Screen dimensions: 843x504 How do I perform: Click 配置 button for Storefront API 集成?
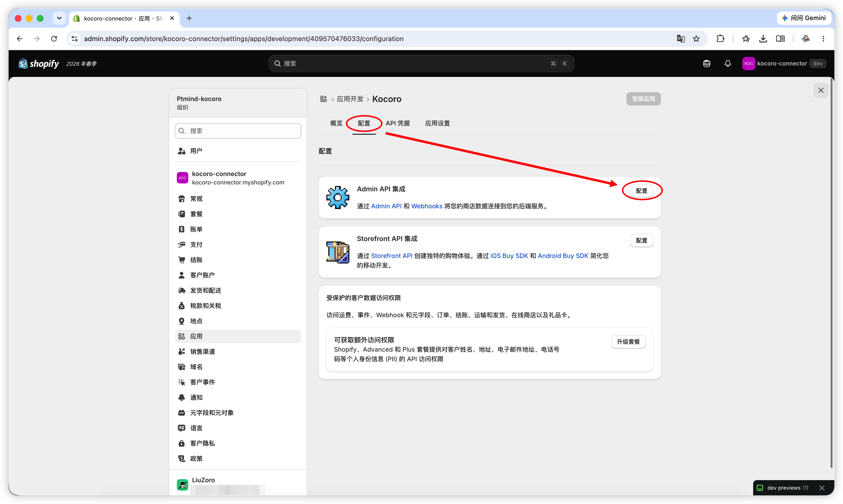click(x=641, y=241)
